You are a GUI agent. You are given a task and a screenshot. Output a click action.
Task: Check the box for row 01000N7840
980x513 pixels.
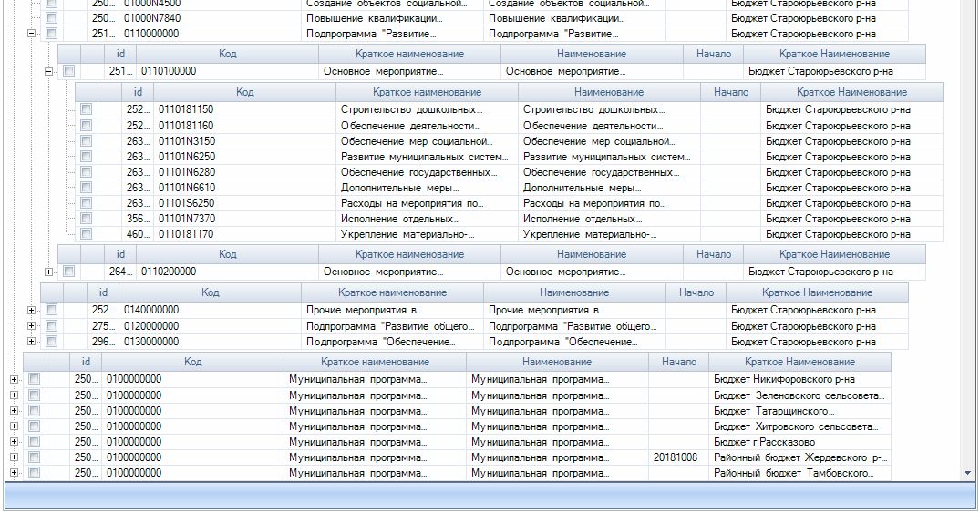[51, 18]
